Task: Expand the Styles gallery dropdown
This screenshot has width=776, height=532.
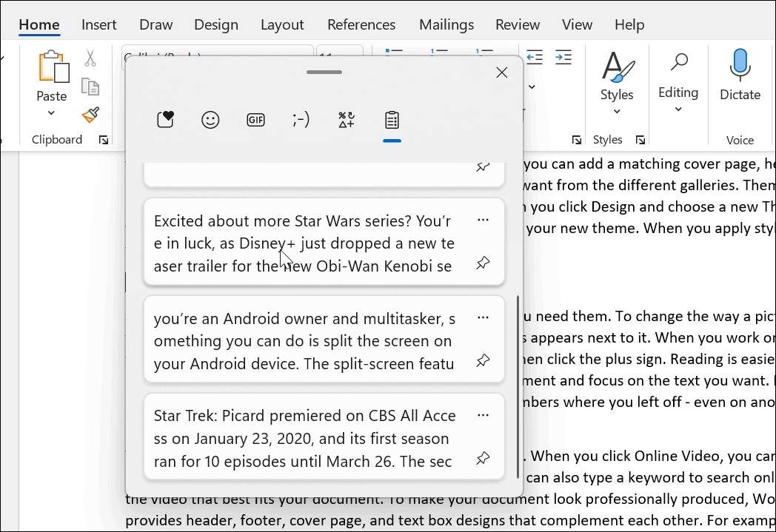Action: [x=616, y=112]
